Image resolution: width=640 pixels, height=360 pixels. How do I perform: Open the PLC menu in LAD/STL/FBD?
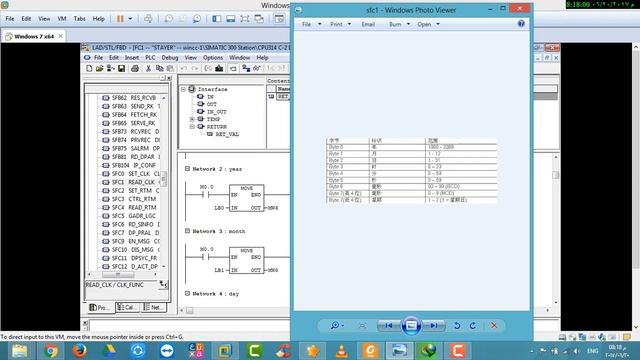(x=150, y=58)
